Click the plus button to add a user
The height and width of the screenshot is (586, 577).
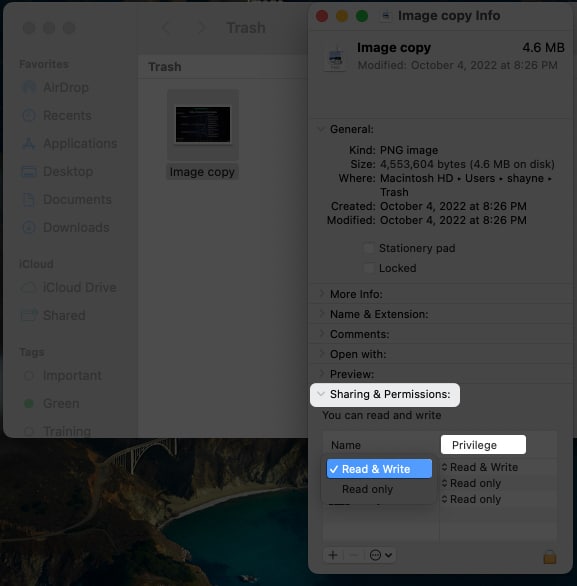tap(333, 555)
